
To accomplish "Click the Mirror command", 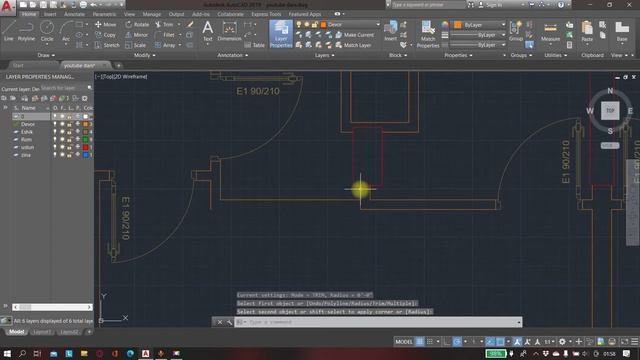I will coord(137,35).
